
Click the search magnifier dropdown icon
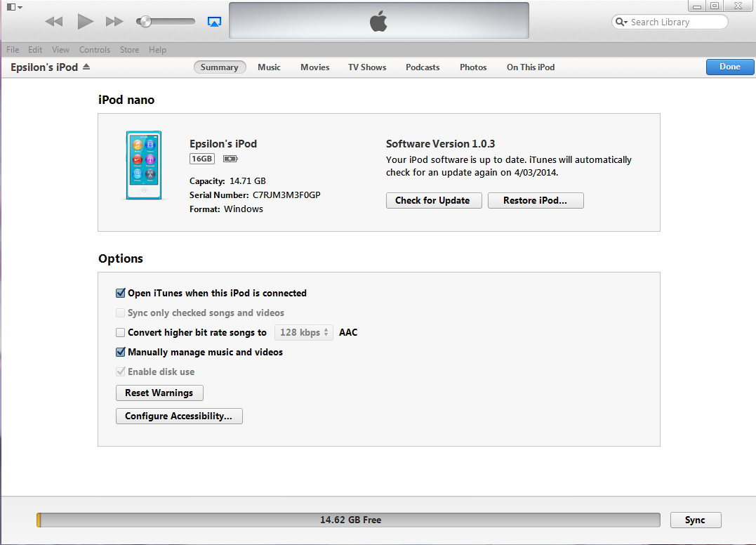(x=621, y=22)
